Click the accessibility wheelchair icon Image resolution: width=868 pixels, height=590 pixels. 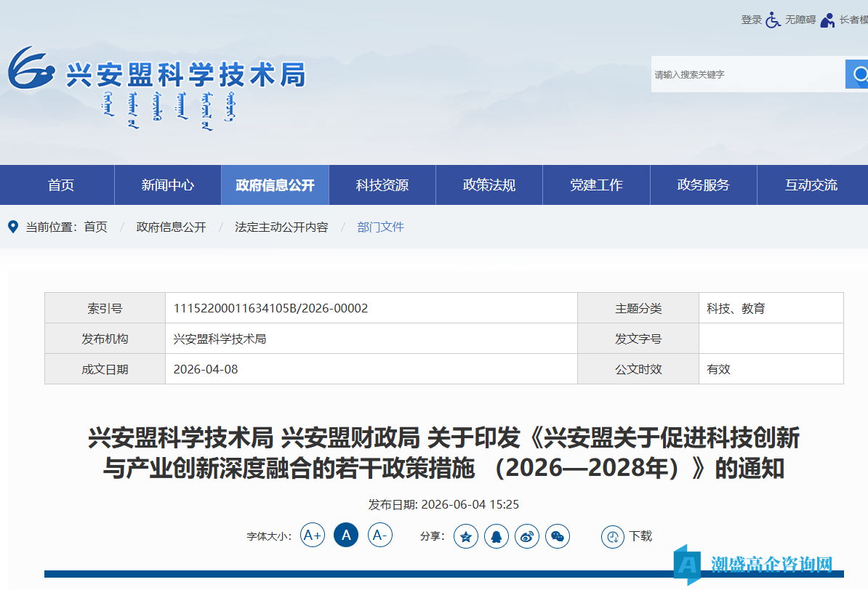[773, 20]
